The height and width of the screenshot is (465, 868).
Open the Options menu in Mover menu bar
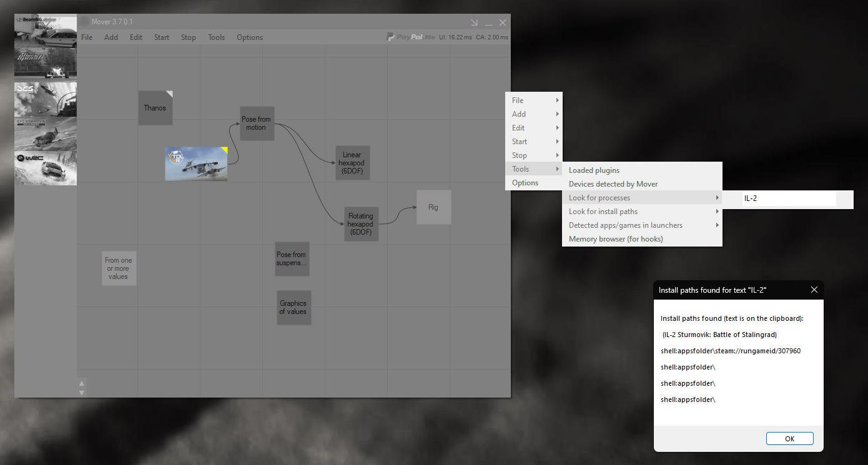[x=250, y=37]
